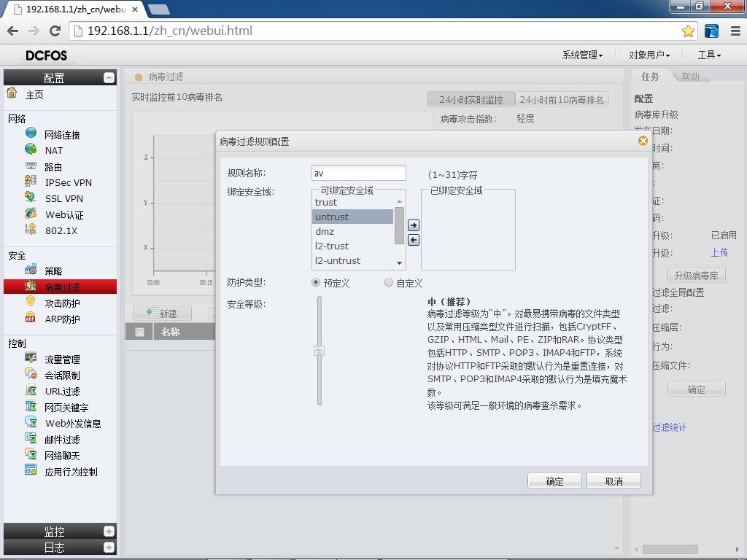The image size is (747, 560).
Task: Open the IPSec VPN icon
Action: coord(31,182)
